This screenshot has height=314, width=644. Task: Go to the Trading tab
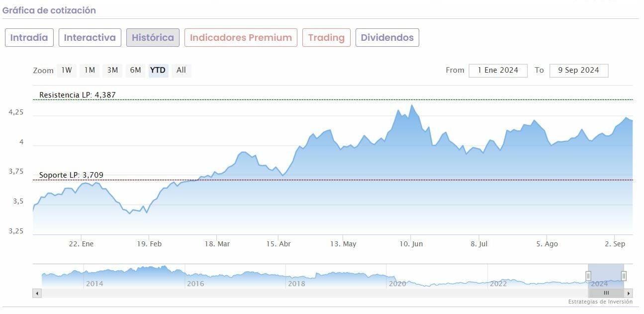[x=326, y=38]
